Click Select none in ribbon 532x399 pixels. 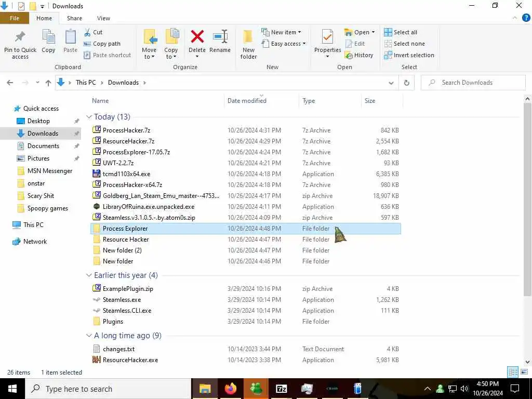[404, 44]
